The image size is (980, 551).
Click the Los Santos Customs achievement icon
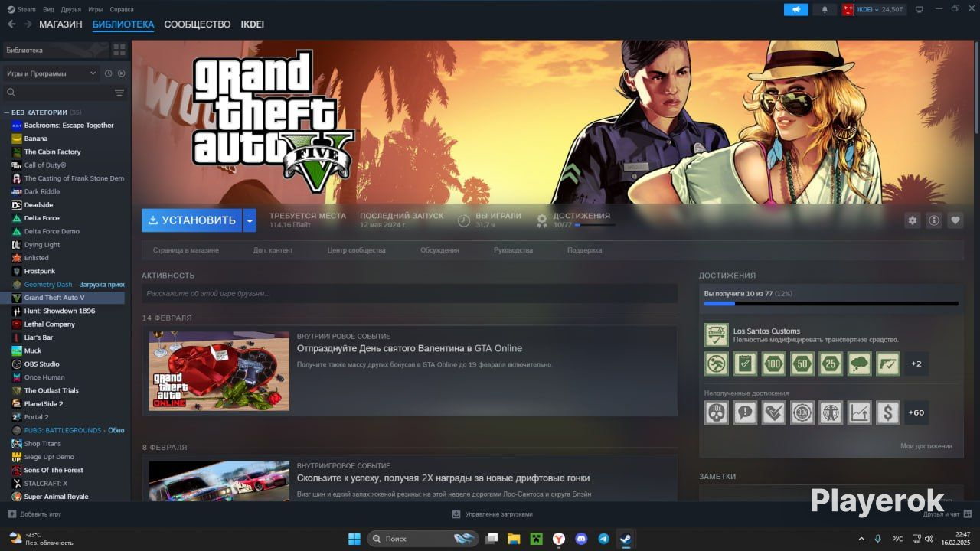click(x=717, y=335)
